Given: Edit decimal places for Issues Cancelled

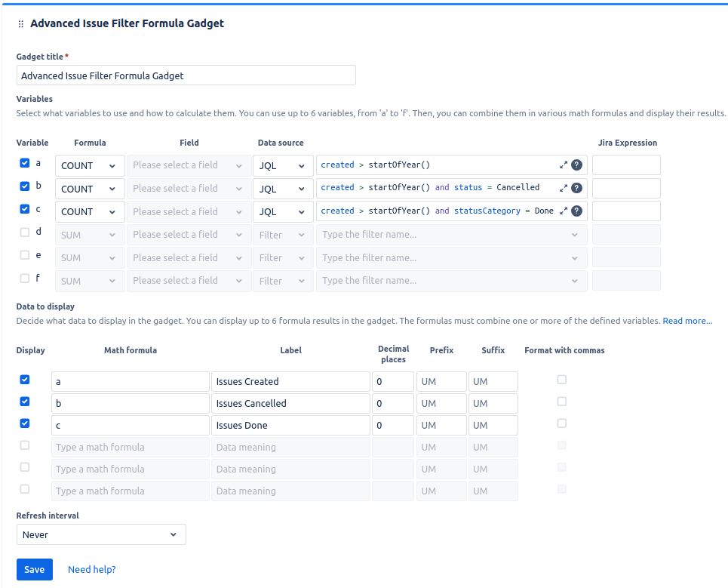Looking at the screenshot, I should coord(393,404).
